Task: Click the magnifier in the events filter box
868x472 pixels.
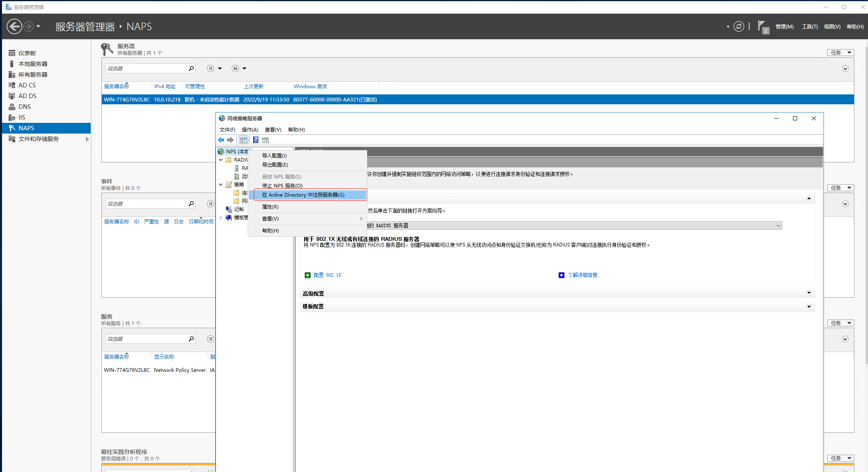Action: pyautogui.click(x=191, y=204)
